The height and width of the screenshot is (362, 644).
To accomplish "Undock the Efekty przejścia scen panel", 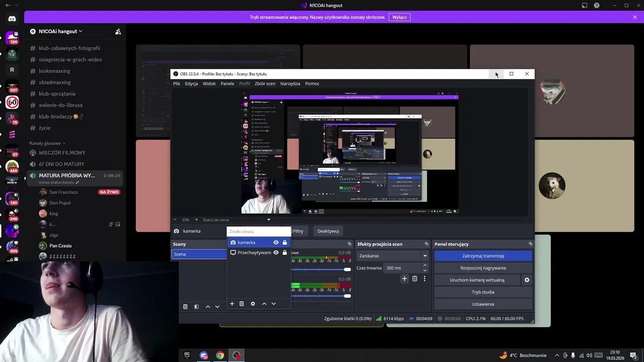I will [426, 244].
